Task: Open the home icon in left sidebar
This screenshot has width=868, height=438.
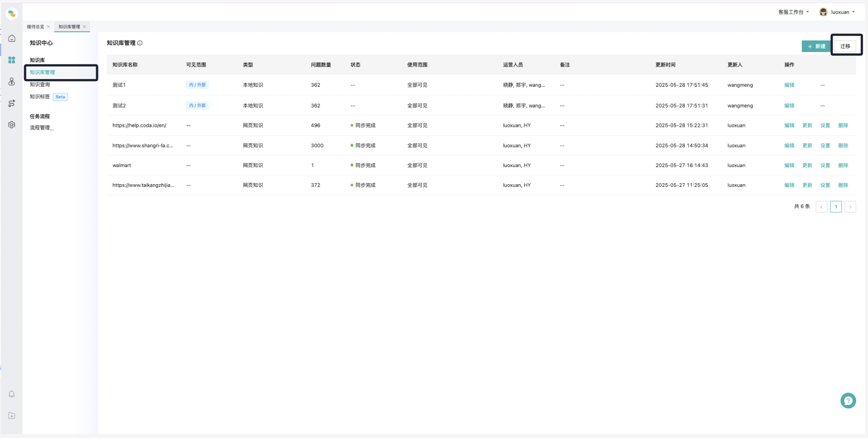Action: [x=12, y=39]
